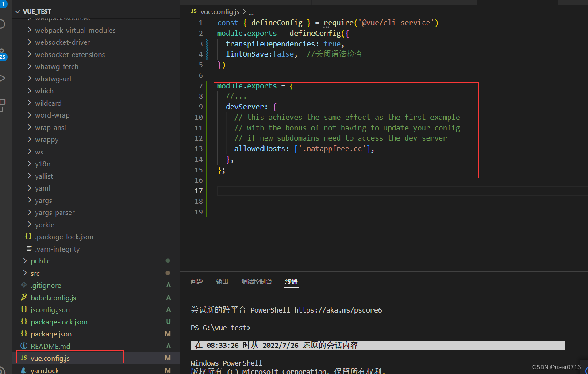Select package.json marked as modified
The width and height of the screenshot is (588, 374).
(x=50, y=334)
